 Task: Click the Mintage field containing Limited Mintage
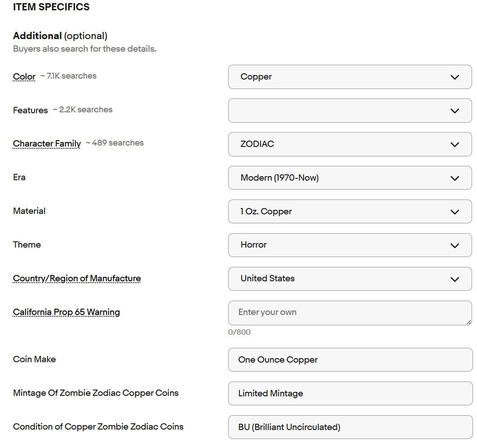350,394
